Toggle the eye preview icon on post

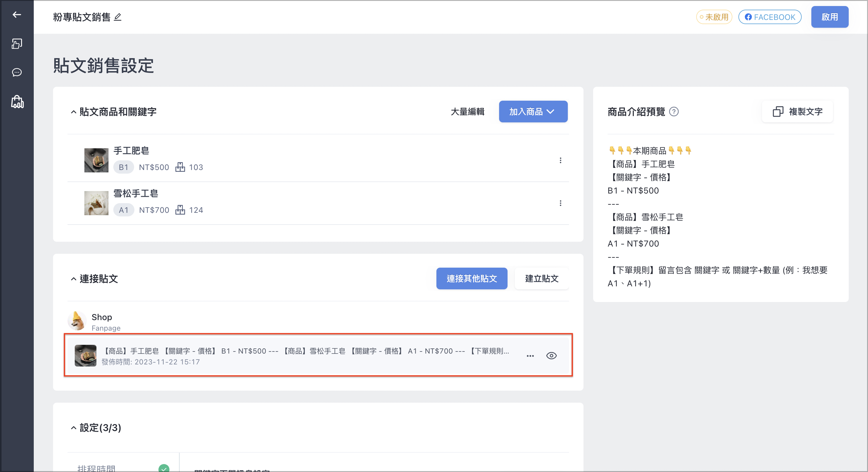tap(551, 356)
